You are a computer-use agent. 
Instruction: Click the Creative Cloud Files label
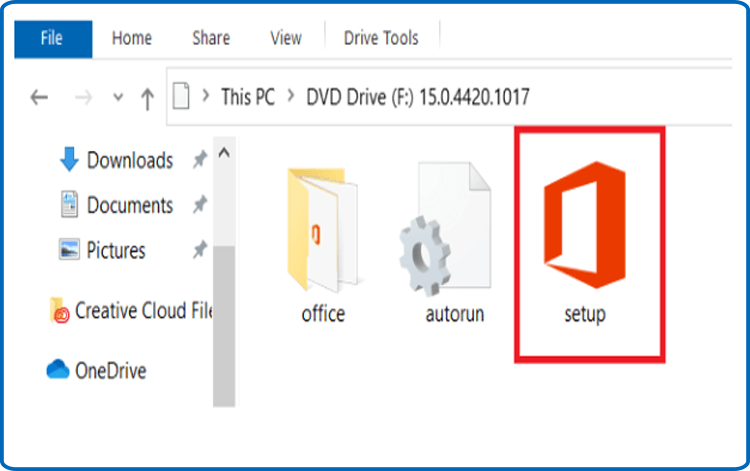[143, 311]
